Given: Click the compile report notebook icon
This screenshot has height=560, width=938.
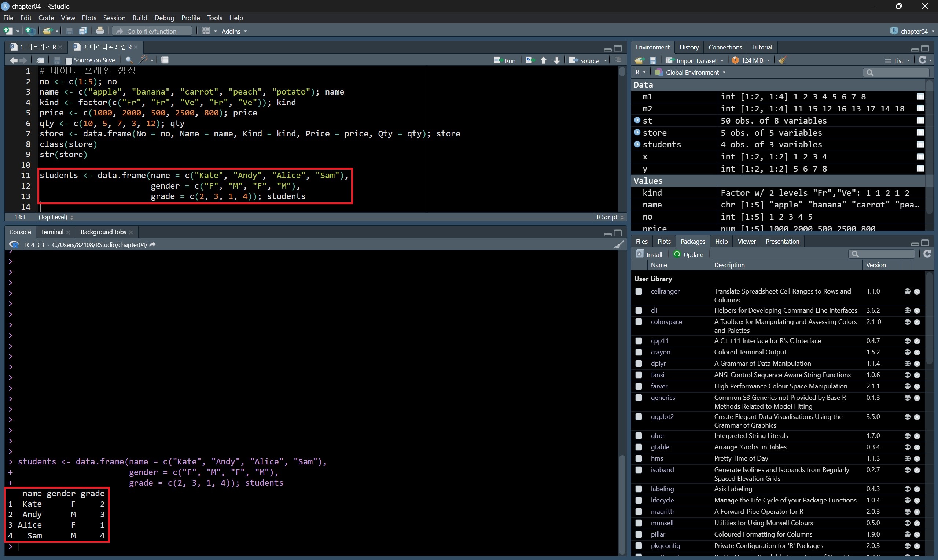Looking at the screenshot, I should click(165, 60).
